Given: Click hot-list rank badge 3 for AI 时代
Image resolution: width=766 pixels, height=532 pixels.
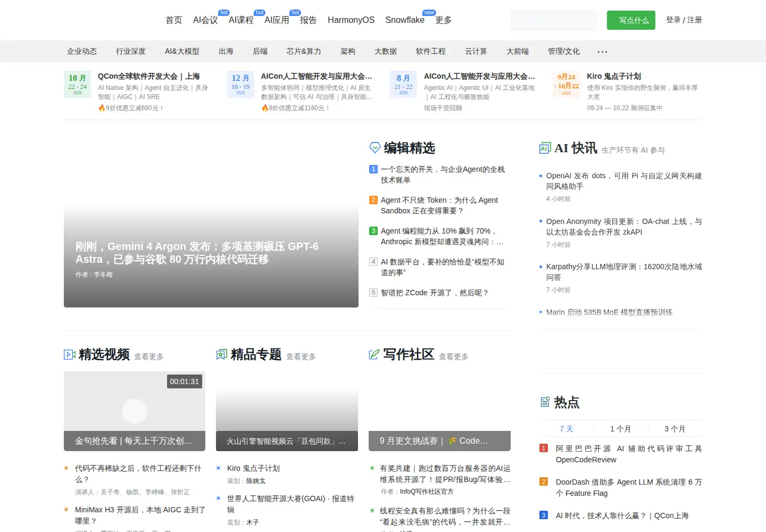Looking at the screenshot, I should [544, 516].
